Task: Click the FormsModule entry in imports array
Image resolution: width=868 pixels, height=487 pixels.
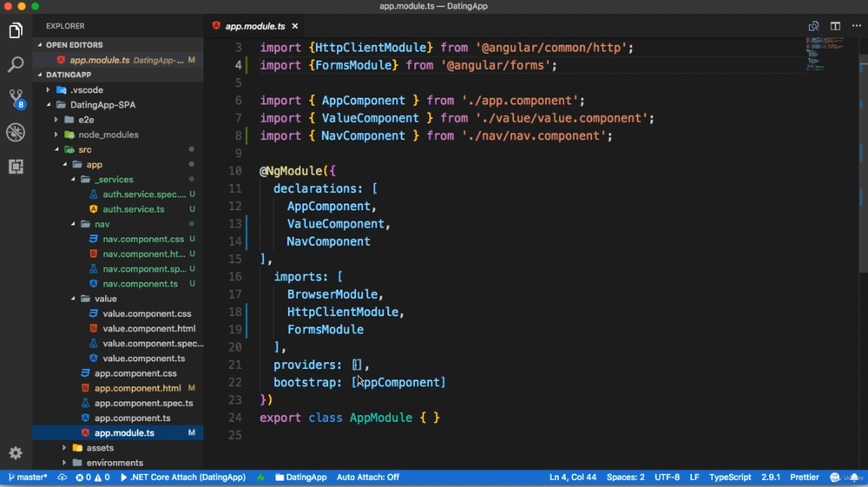Action: (325, 330)
